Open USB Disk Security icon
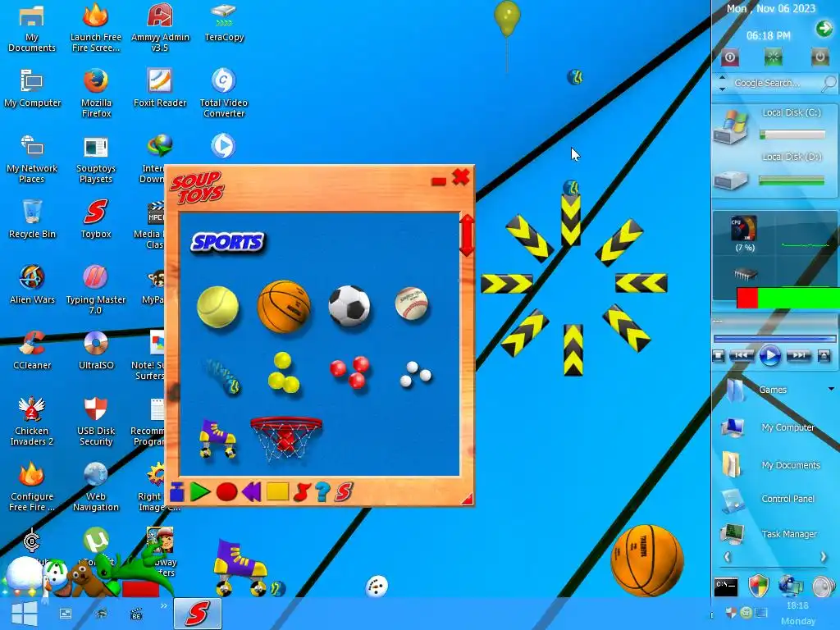Screen dimensions: 840x630 96,421
